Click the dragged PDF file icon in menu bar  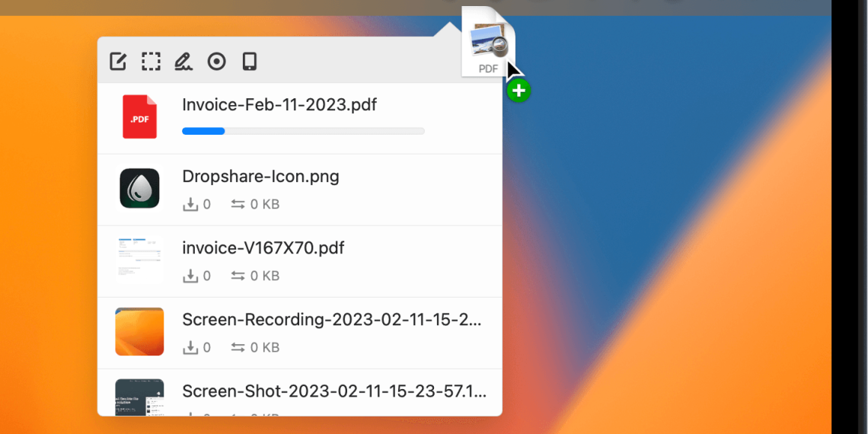(x=488, y=42)
